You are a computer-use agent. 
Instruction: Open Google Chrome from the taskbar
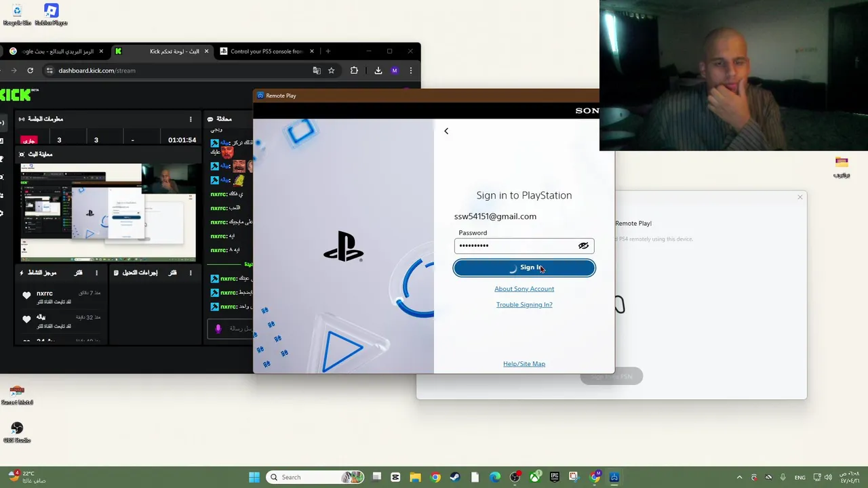click(435, 477)
